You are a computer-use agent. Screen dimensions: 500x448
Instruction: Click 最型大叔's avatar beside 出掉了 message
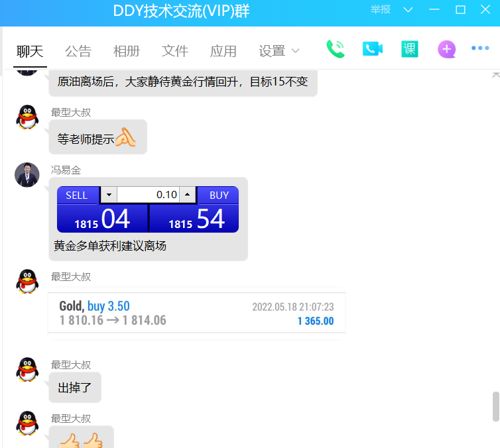(x=27, y=369)
